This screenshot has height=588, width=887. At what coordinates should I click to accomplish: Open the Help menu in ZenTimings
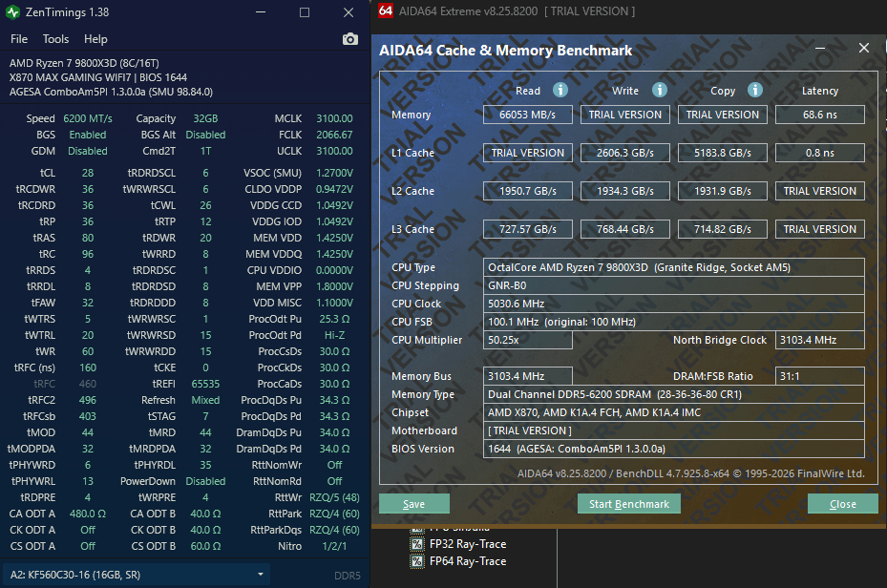pyautogui.click(x=95, y=39)
